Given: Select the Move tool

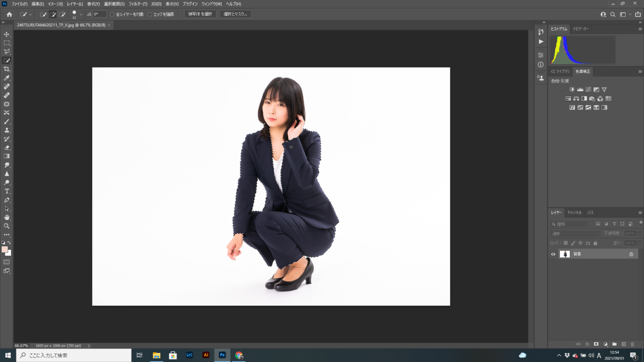Looking at the screenshot, I should 6,34.
